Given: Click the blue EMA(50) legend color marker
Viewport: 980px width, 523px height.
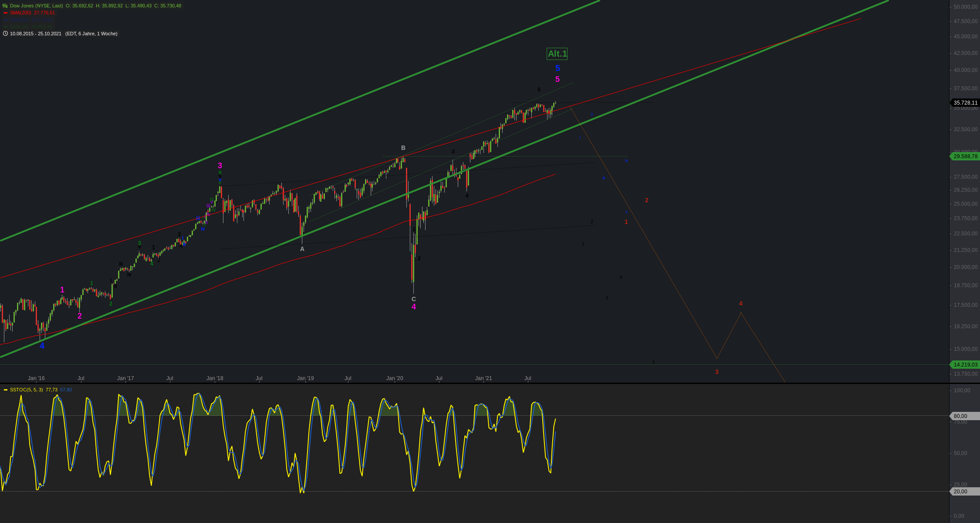Looking at the screenshot, I should (6, 20).
